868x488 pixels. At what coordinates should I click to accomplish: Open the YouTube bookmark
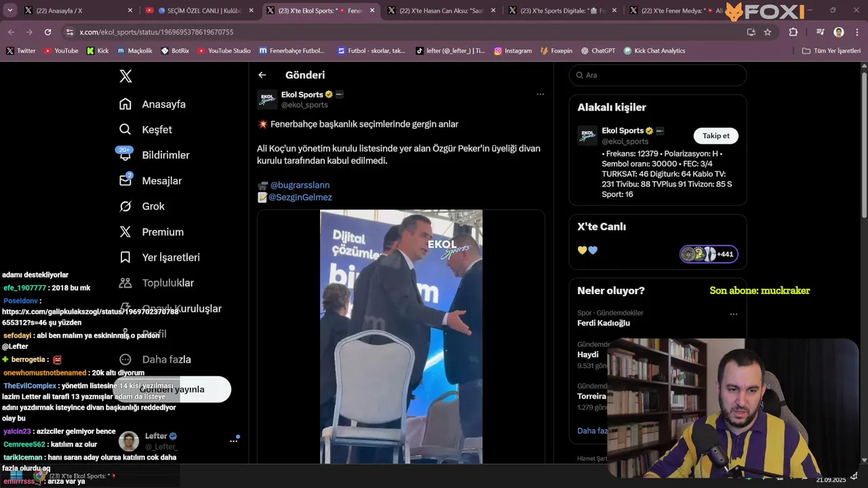click(x=61, y=51)
